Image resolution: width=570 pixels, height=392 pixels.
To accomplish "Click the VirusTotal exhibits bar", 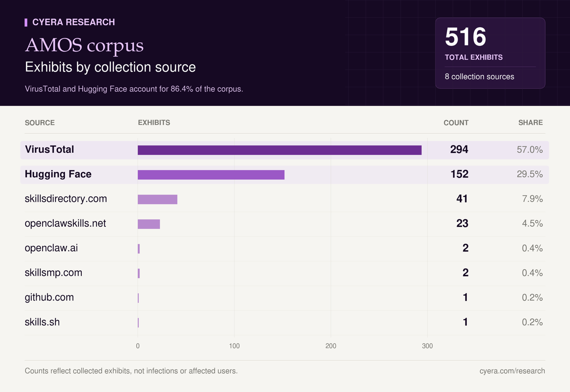I will (x=280, y=150).
